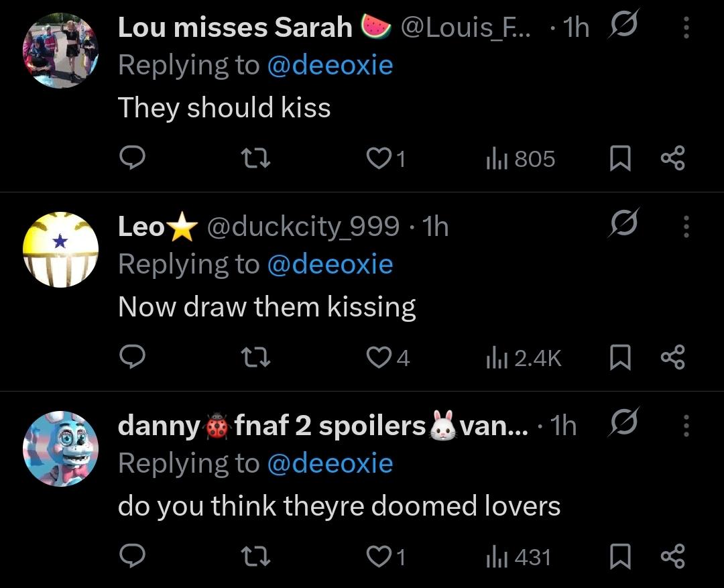Viewport: 724px width, 588px height.
Task: Open more options for danny's tweet
Action: (685, 425)
